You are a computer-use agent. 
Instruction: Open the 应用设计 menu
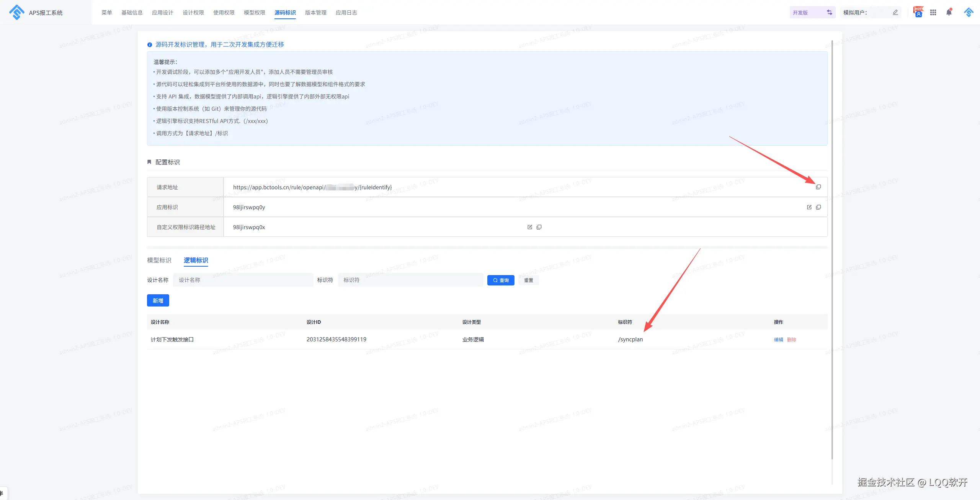coord(162,13)
